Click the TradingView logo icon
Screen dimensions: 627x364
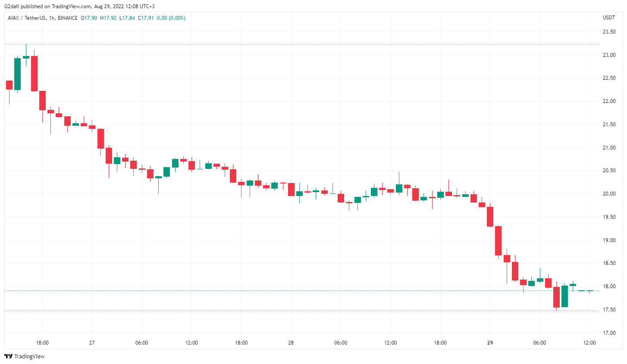coord(8,356)
